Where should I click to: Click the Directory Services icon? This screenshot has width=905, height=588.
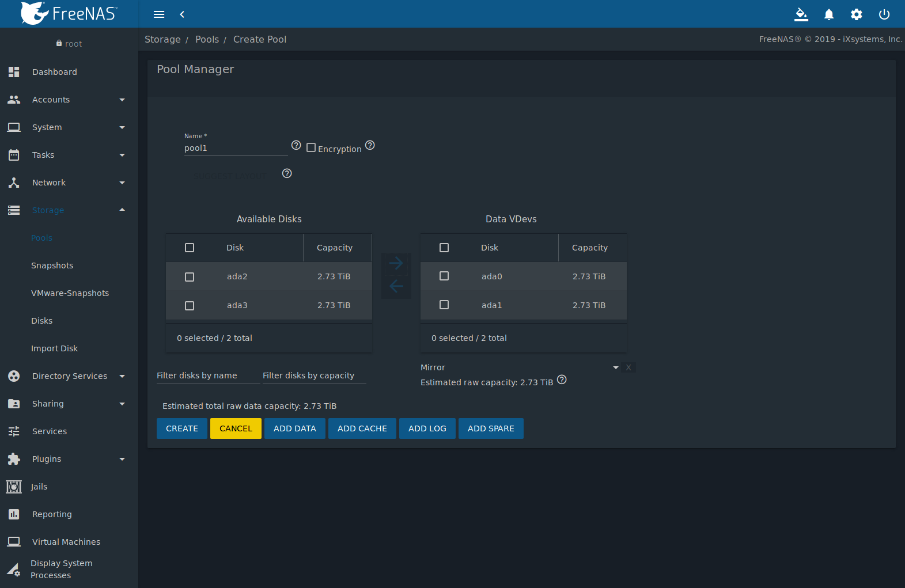click(14, 376)
